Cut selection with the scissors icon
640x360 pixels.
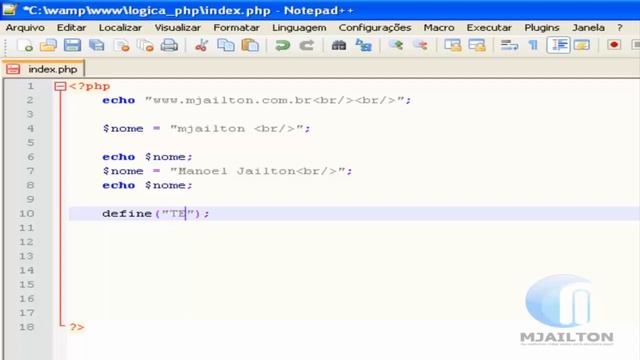201,45
